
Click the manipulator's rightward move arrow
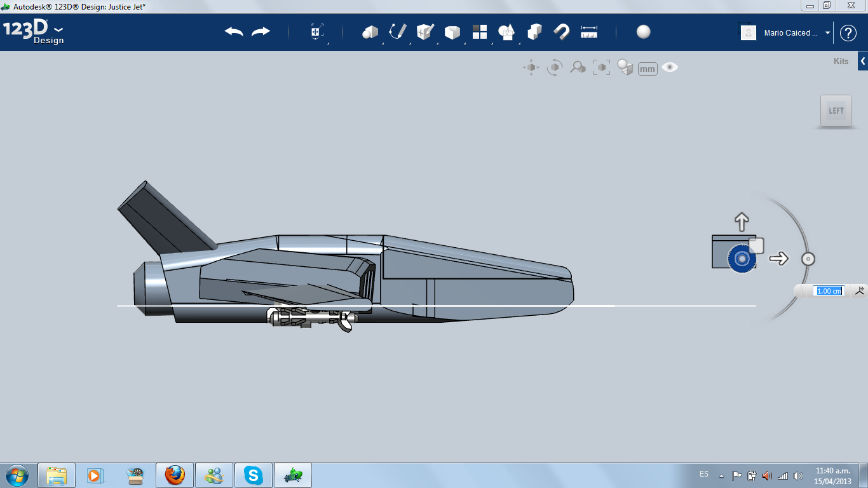coord(779,259)
